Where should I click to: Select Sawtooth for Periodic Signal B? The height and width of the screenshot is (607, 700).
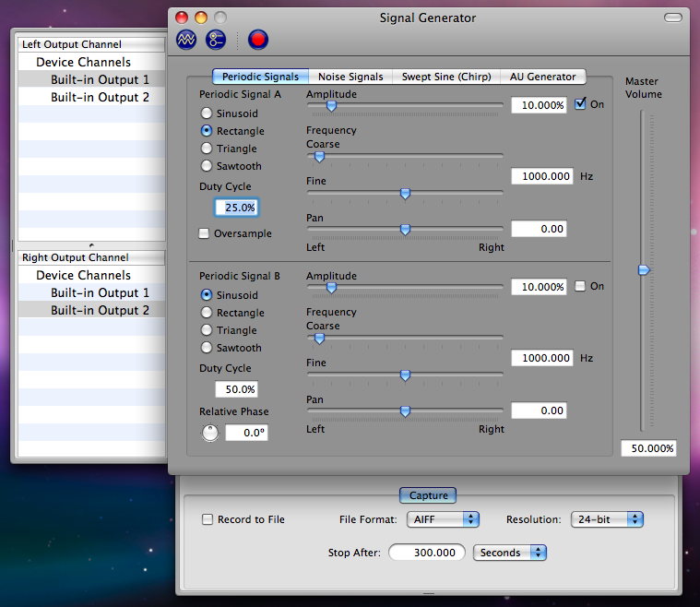[207, 347]
